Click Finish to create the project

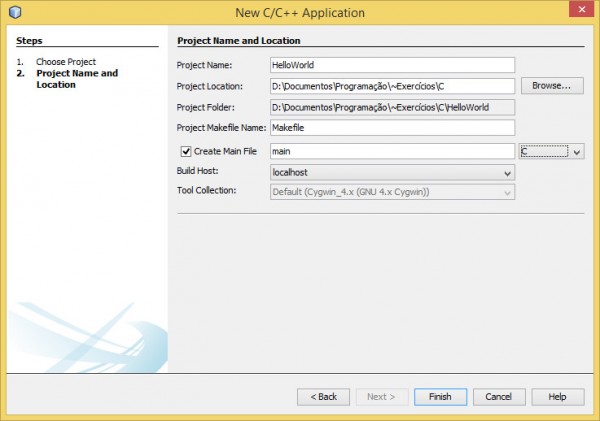[440, 397]
